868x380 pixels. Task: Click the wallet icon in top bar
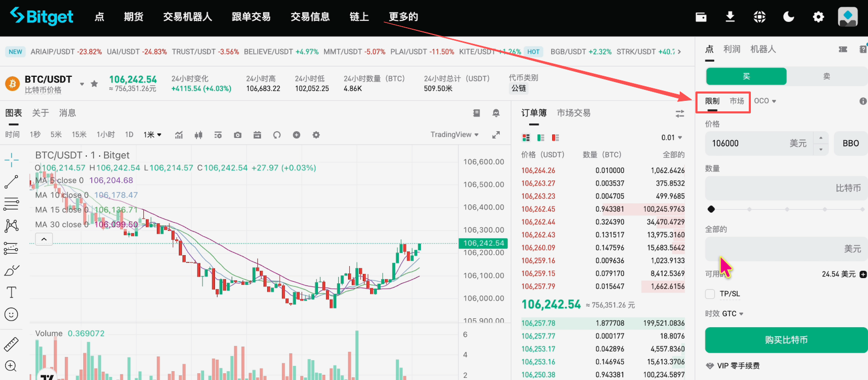[x=701, y=17]
